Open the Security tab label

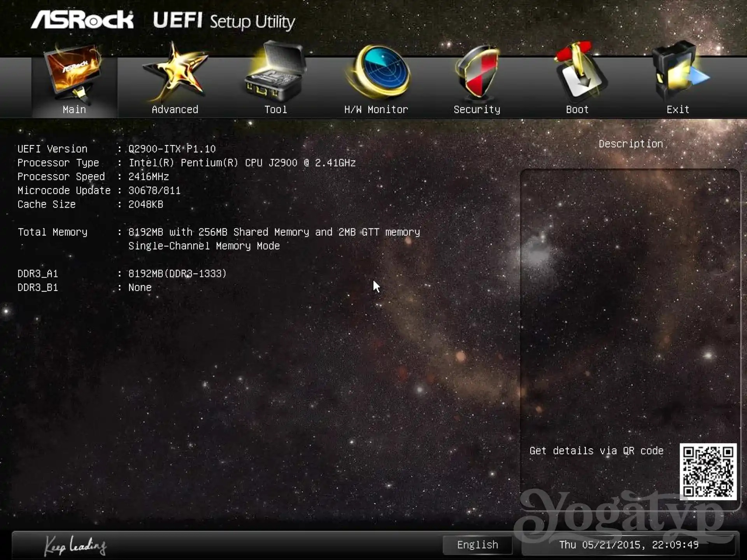coord(477,110)
